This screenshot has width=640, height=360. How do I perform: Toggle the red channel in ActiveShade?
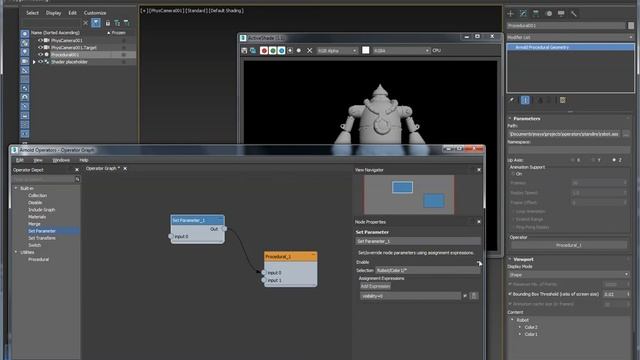pyautogui.click(x=264, y=51)
